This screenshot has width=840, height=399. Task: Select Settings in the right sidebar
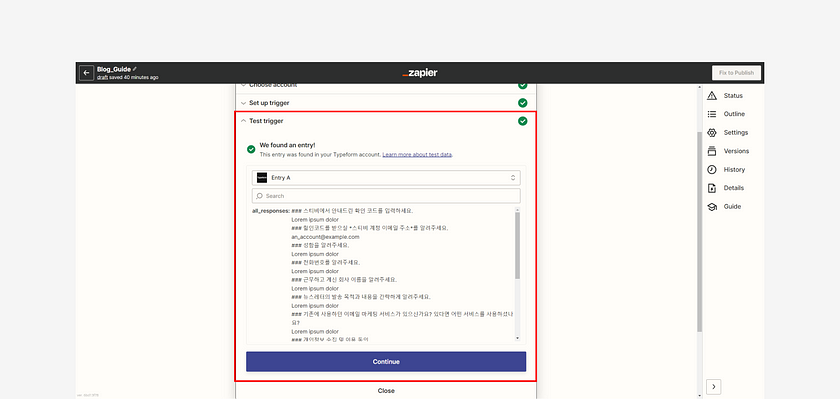tap(736, 133)
